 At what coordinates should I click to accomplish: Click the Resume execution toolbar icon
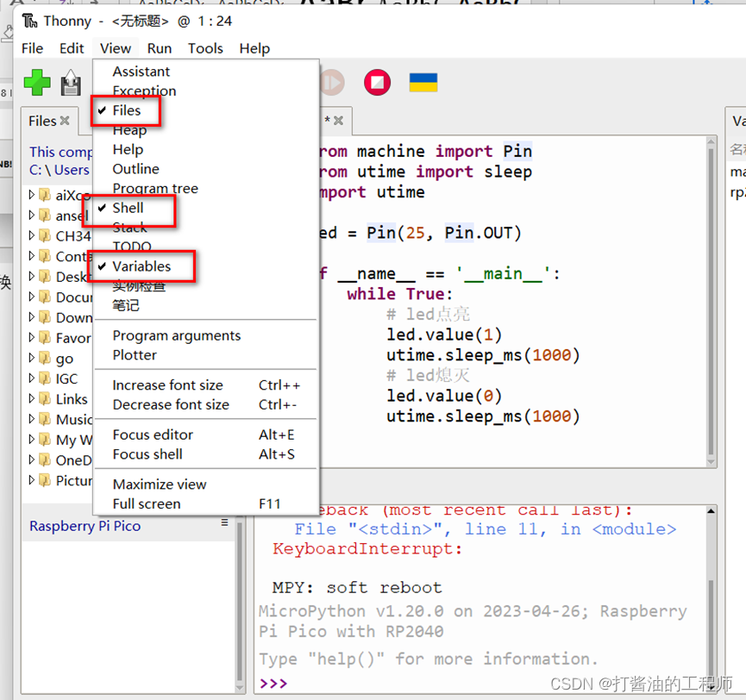[x=332, y=82]
